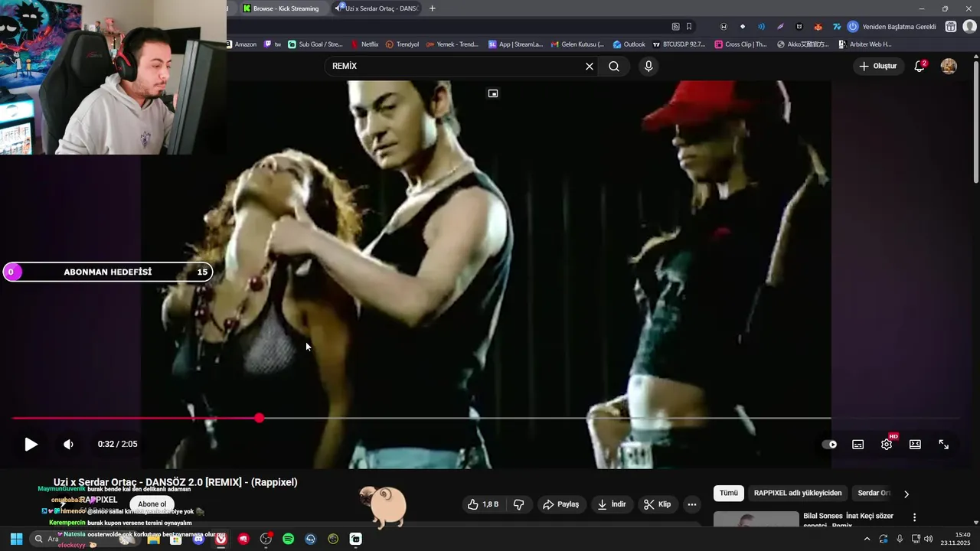Start voice search with microphone icon
980x551 pixels.
point(648,67)
